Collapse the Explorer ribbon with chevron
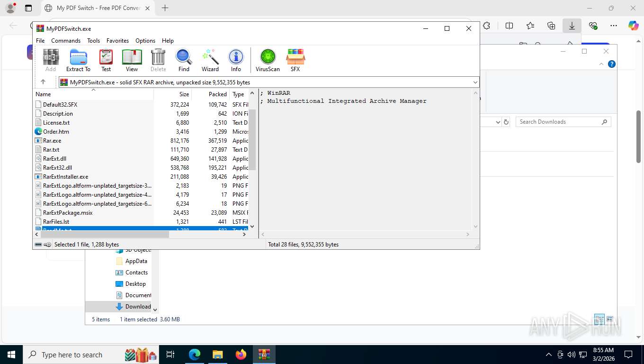644x364 pixels. (x=602, y=64)
